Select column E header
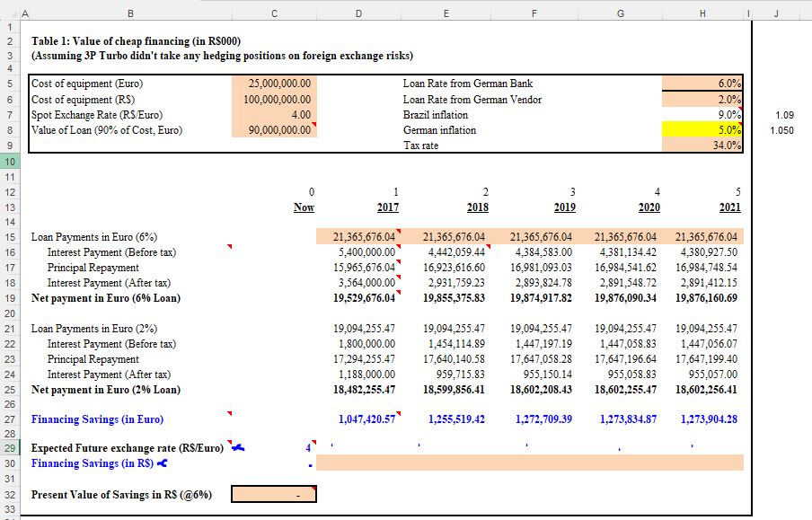812x520 pixels. point(446,14)
